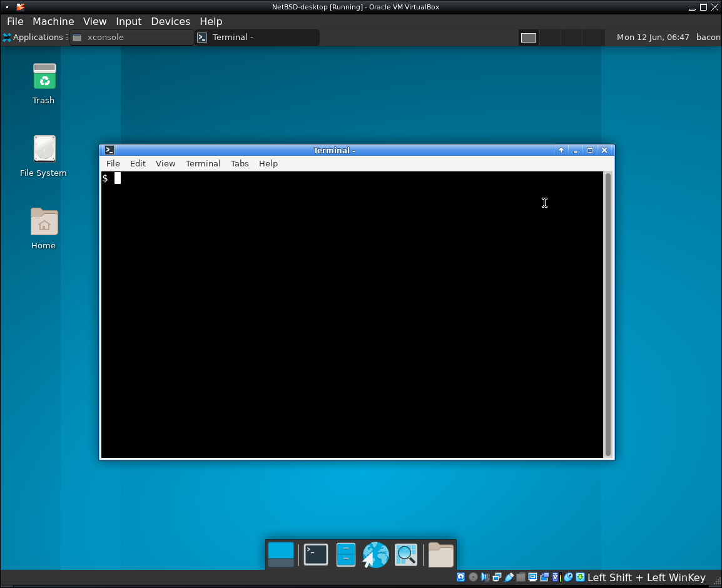Select the File System desktop icon

click(x=44, y=150)
